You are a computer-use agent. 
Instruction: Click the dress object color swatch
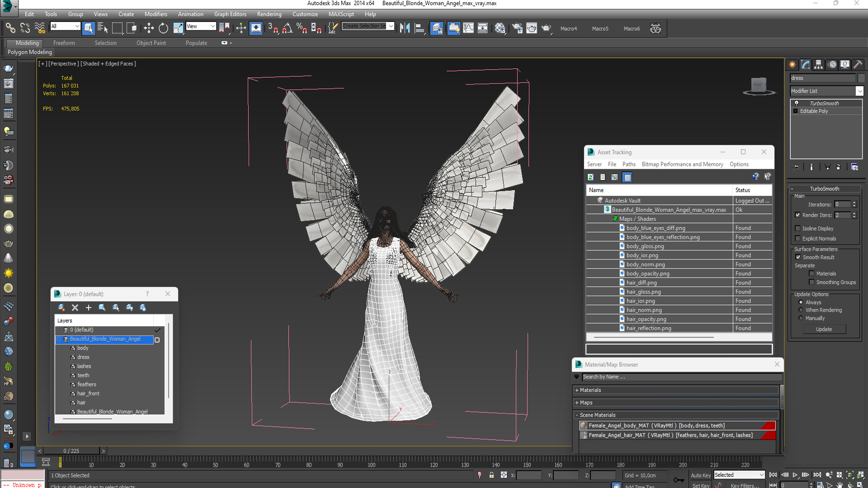[861, 78]
